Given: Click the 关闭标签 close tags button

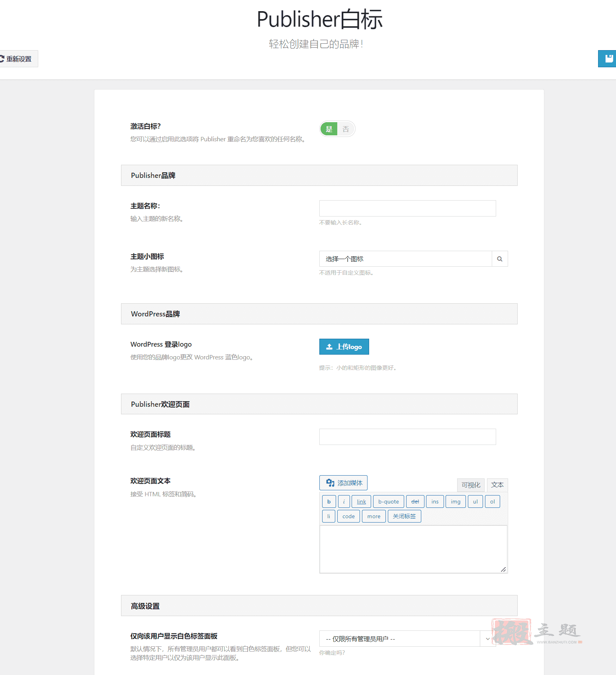Looking at the screenshot, I should coord(404,516).
